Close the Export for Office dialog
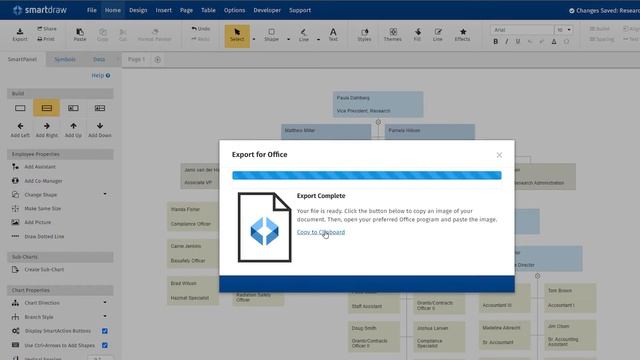The width and height of the screenshot is (640, 360). tap(499, 155)
